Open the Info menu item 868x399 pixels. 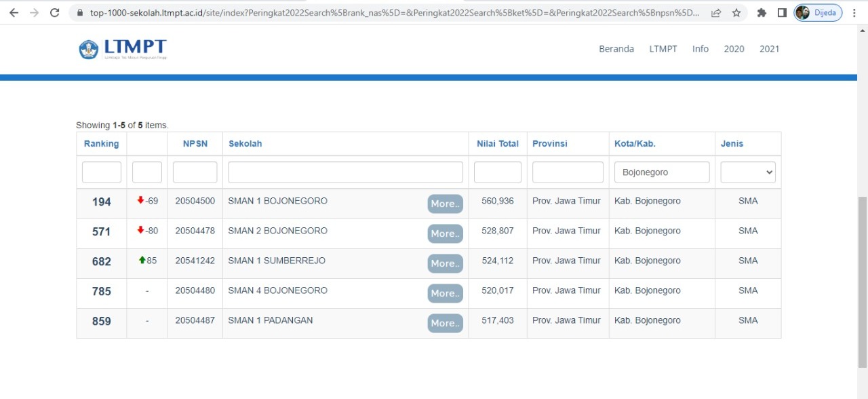(x=701, y=49)
